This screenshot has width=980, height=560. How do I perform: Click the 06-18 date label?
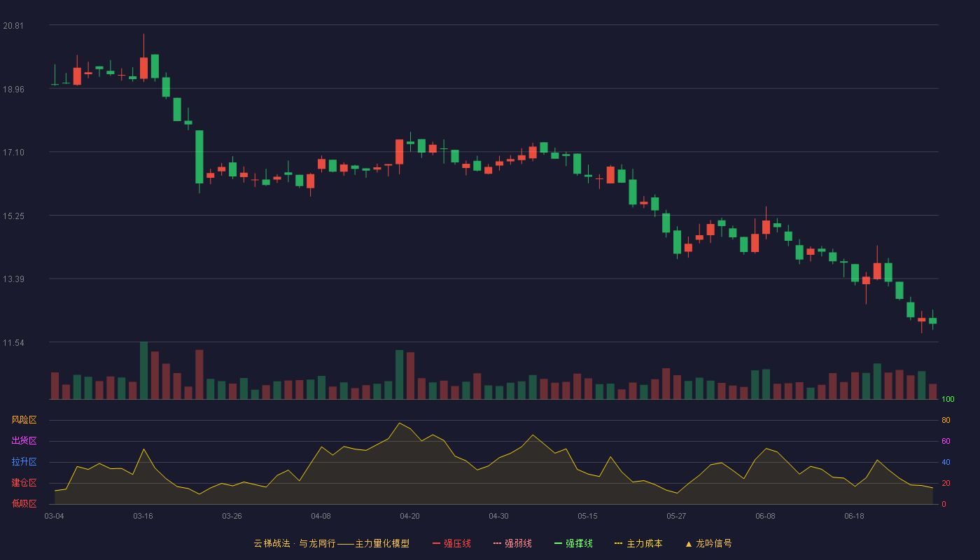tap(854, 516)
